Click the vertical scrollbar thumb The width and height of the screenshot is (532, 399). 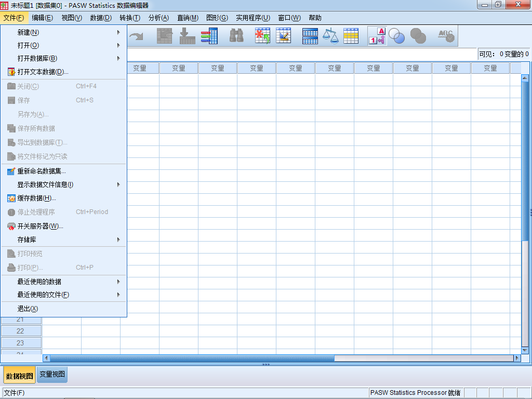[x=525, y=161]
